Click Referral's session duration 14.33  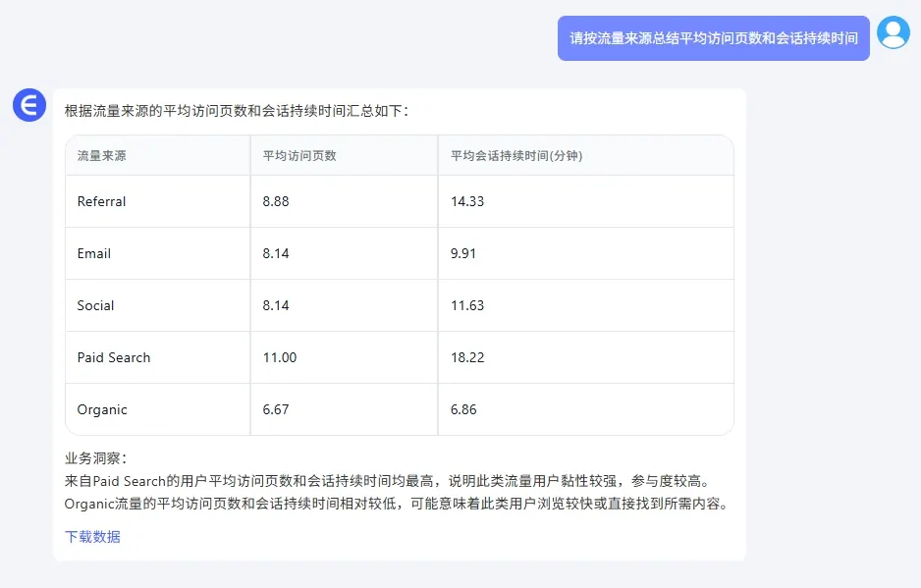pos(467,201)
